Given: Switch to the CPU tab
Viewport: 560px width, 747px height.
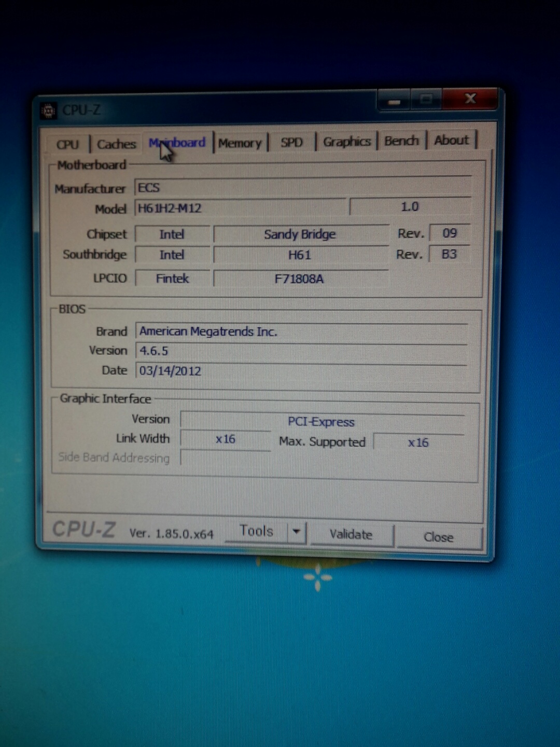Looking at the screenshot, I should tap(67, 144).
